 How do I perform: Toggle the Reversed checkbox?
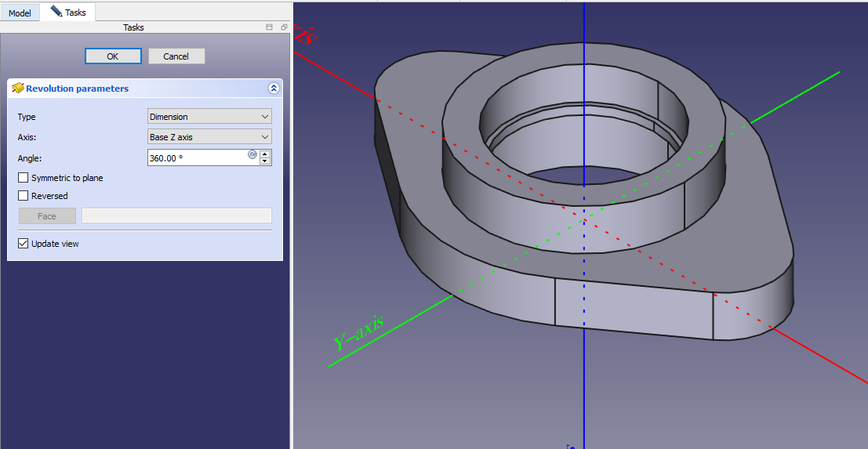[24, 196]
